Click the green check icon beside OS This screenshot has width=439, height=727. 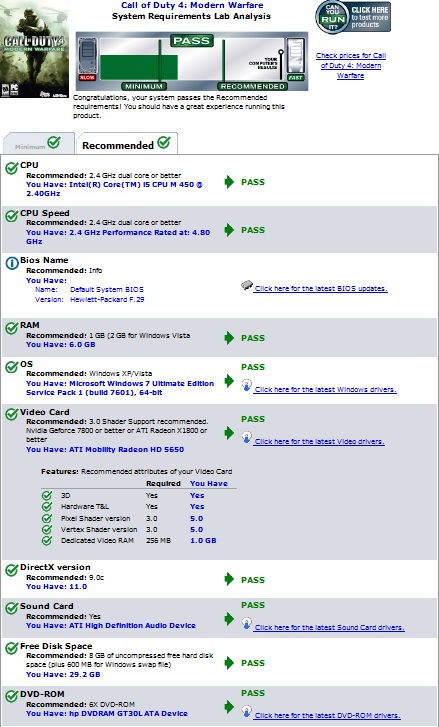tap(12, 367)
